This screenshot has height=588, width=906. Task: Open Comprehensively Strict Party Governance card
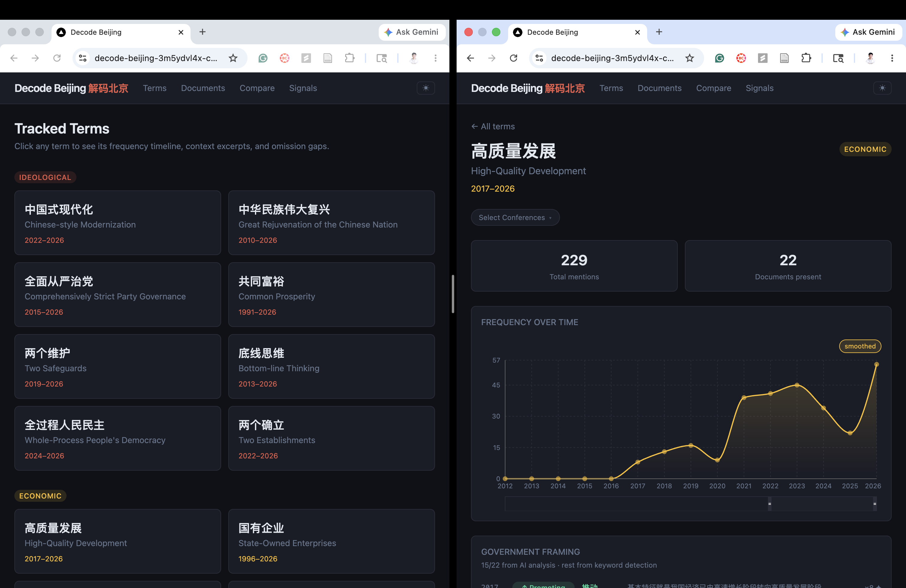[x=118, y=294]
